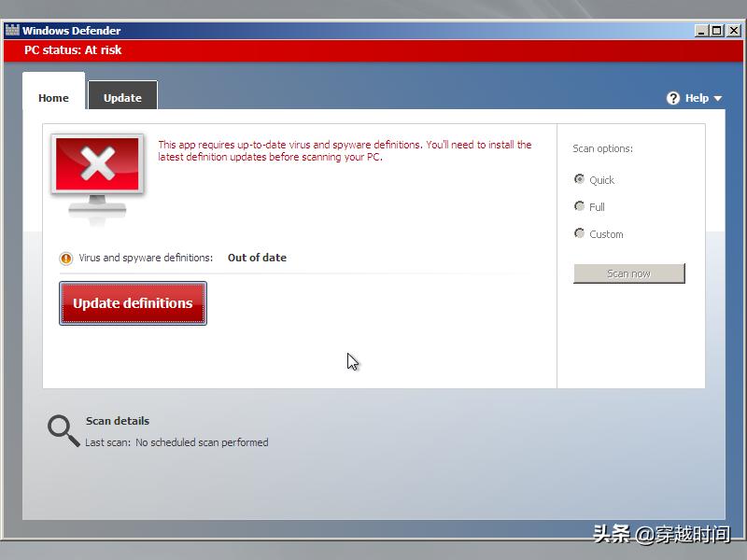Click the Help question mark icon
The image size is (747, 560).
click(673, 97)
